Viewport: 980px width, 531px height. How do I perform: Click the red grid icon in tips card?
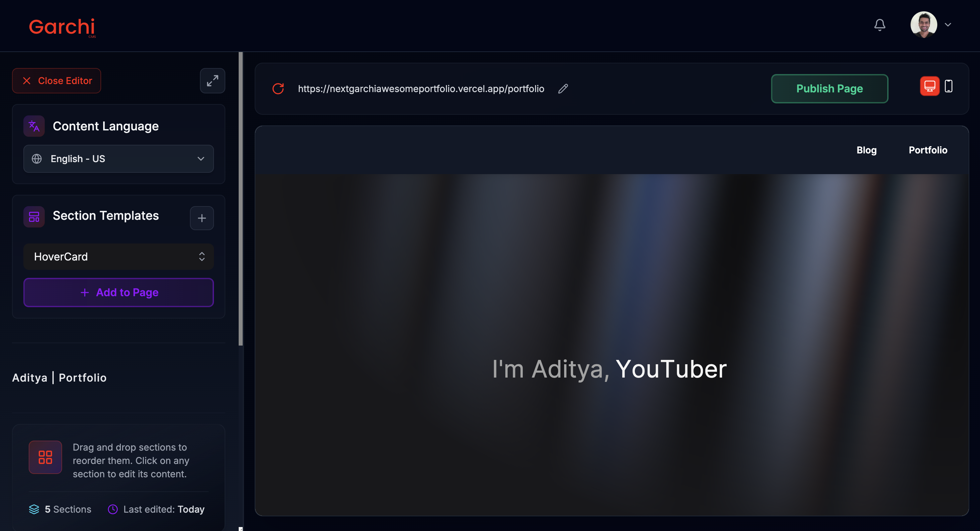click(x=45, y=457)
